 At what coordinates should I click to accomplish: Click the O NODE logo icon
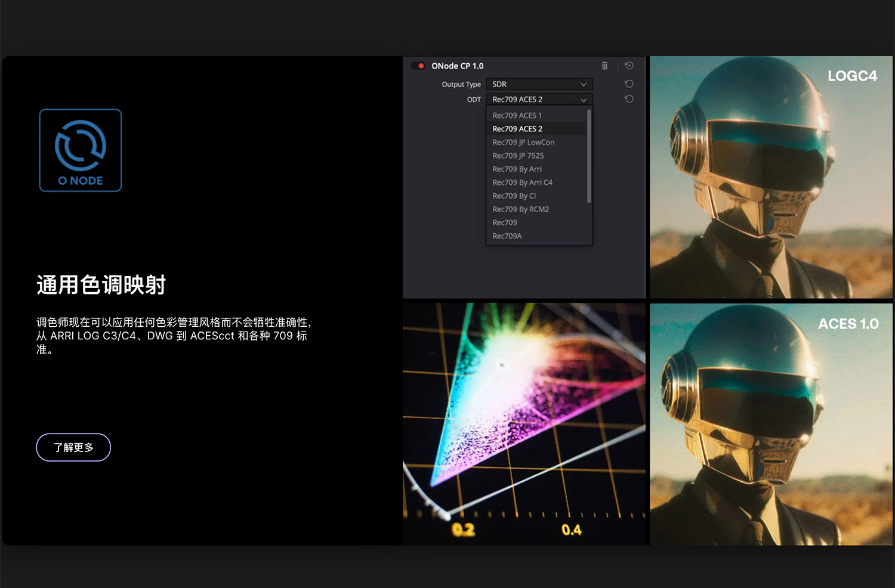point(80,150)
